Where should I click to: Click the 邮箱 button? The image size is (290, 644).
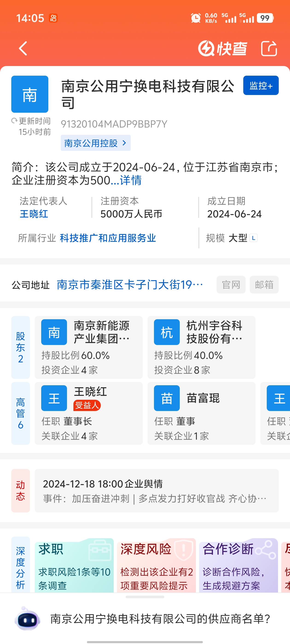click(x=264, y=285)
